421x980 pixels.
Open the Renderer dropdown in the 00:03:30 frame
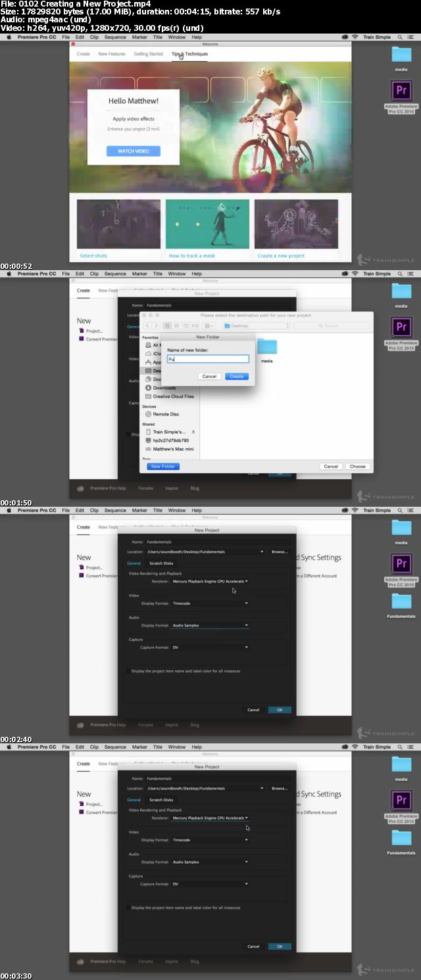[210, 818]
